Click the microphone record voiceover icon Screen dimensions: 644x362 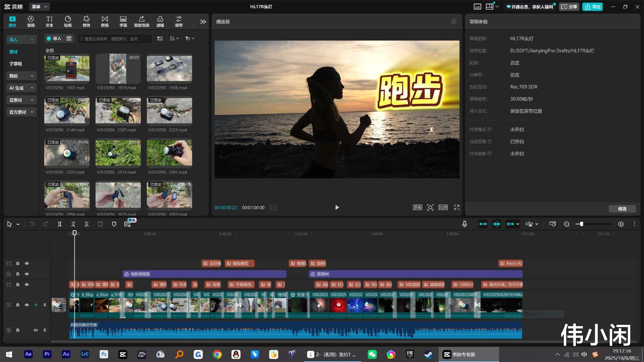(x=465, y=224)
